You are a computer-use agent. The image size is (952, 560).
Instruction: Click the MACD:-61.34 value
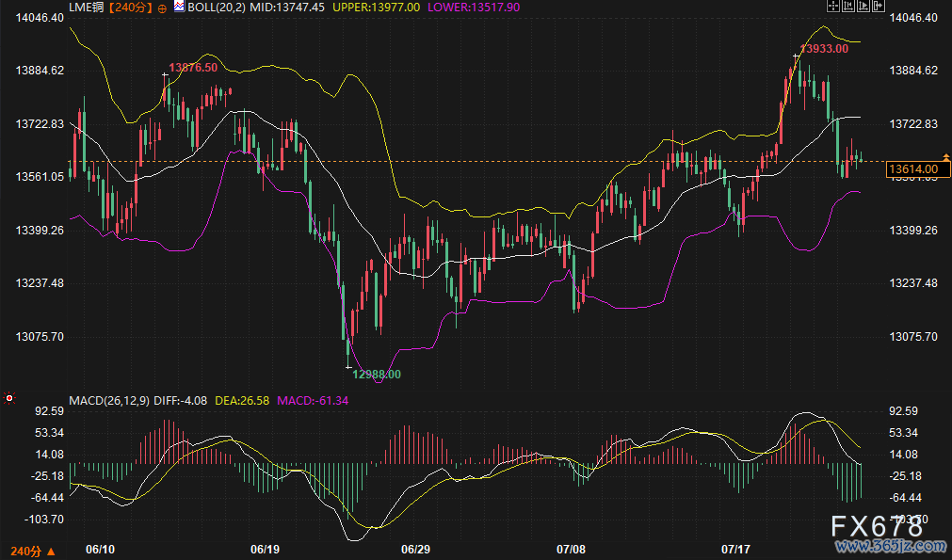click(x=313, y=400)
